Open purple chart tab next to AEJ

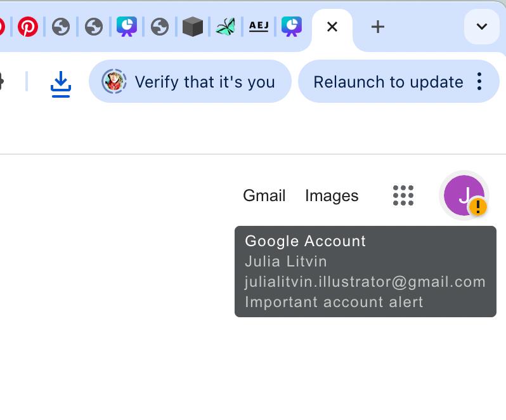292,27
